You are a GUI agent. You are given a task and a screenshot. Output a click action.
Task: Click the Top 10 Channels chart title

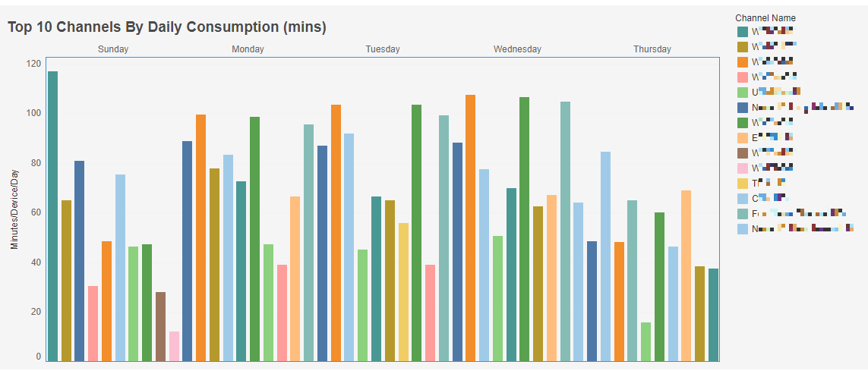167,27
